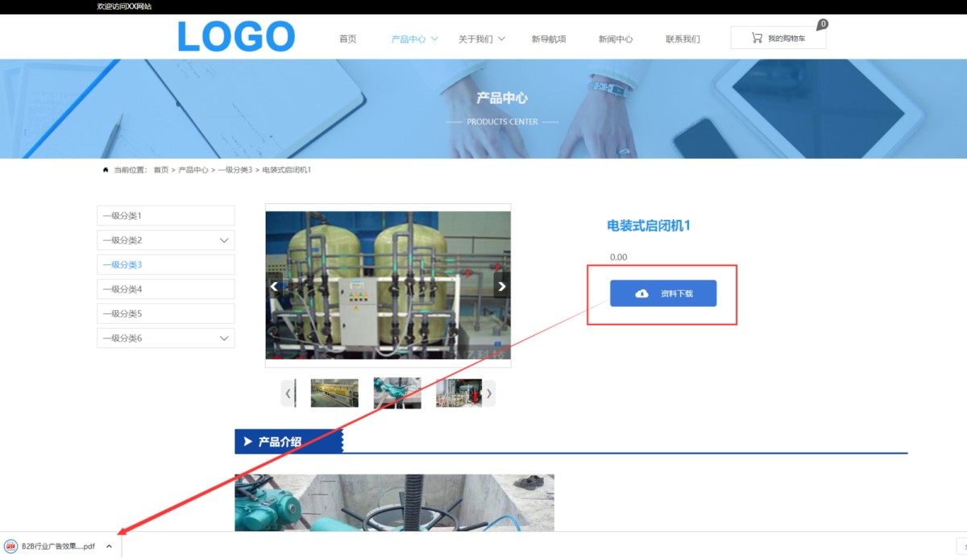Open 关于我们 navigation item

click(475, 39)
